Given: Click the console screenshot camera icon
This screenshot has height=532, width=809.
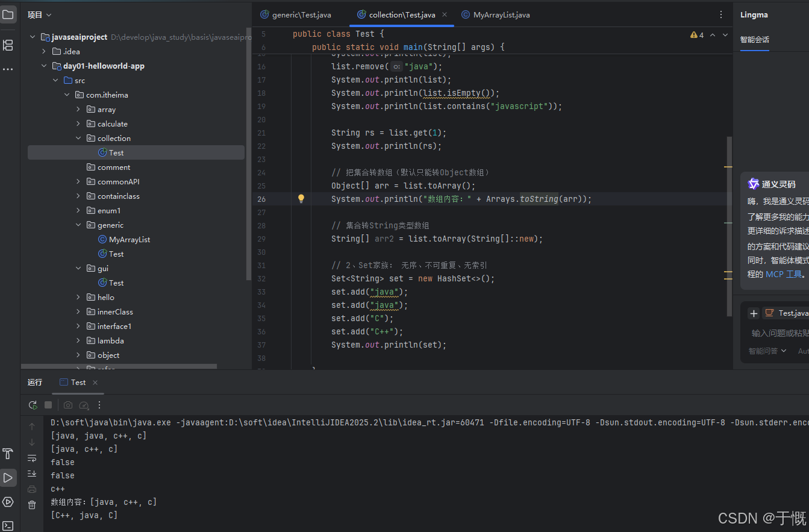Looking at the screenshot, I should [68, 405].
